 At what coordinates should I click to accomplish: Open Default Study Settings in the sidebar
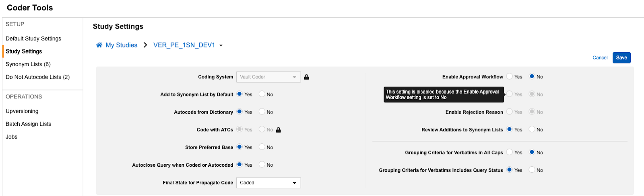click(x=33, y=39)
